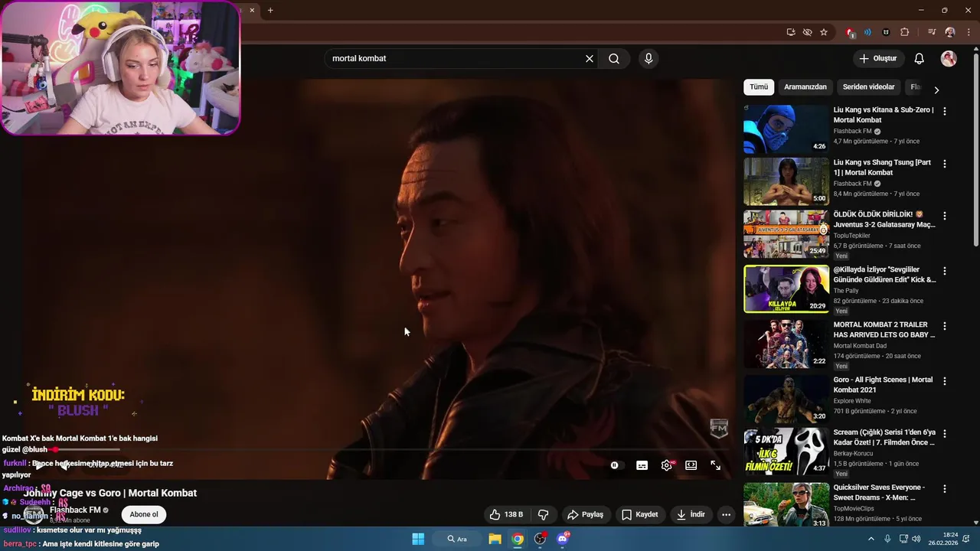Select the Seriden videolar filter chip

[869, 87]
